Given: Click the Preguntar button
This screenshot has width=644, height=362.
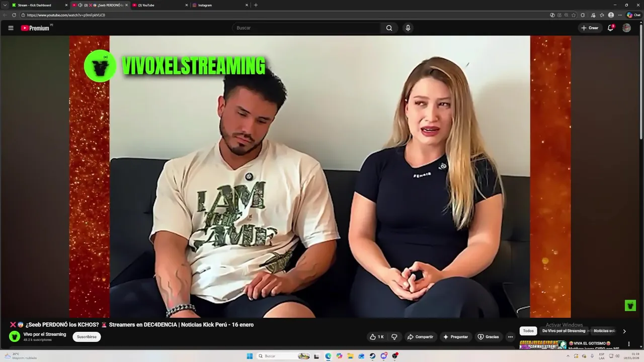Looking at the screenshot, I should point(455,337).
